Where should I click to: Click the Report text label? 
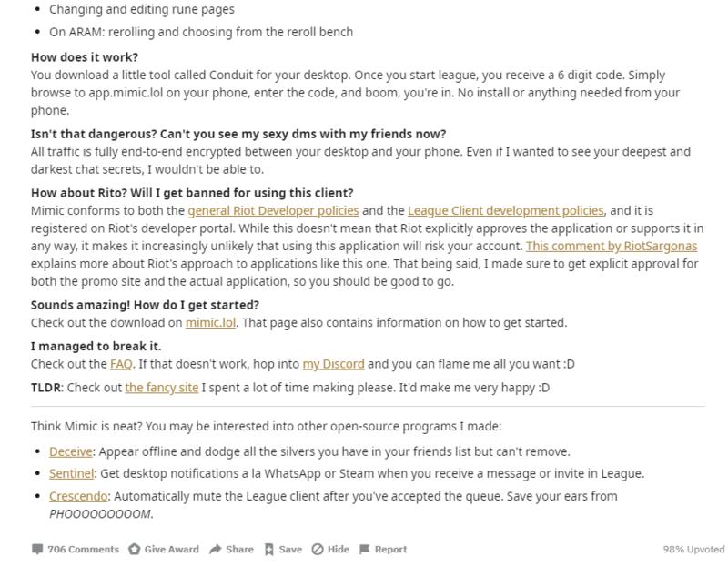coord(390,549)
